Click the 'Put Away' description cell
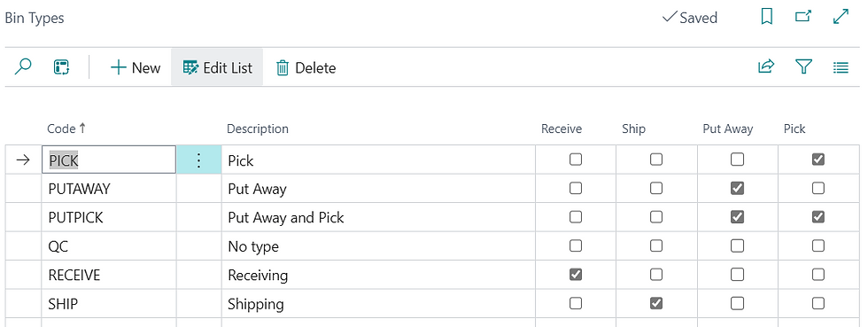Image resolution: width=868 pixels, height=327 pixels. (379, 189)
